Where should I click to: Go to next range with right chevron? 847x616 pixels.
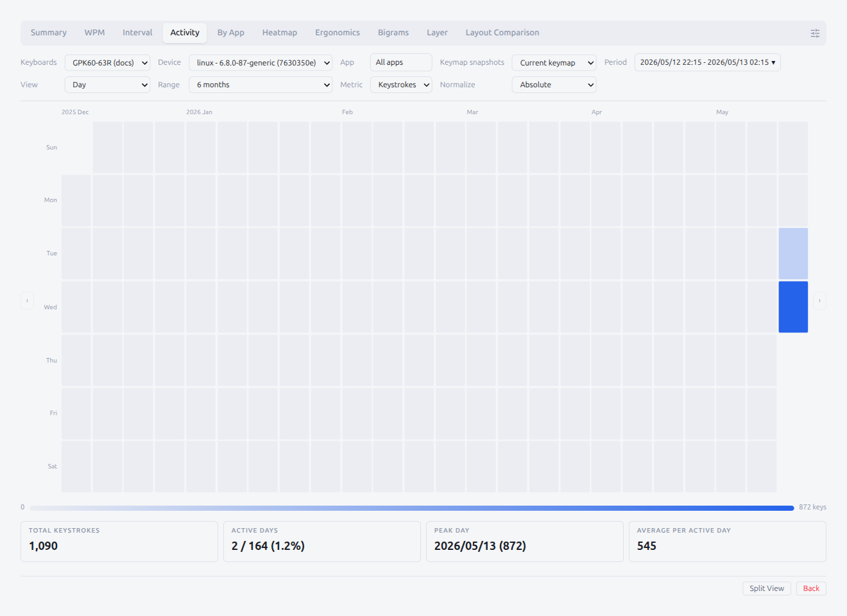[819, 300]
